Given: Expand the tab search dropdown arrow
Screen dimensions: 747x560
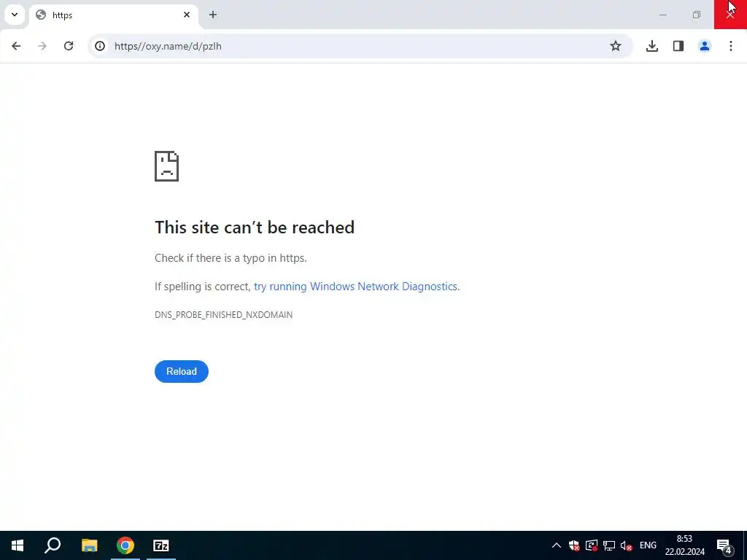Looking at the screenshot, I should 15,15.
